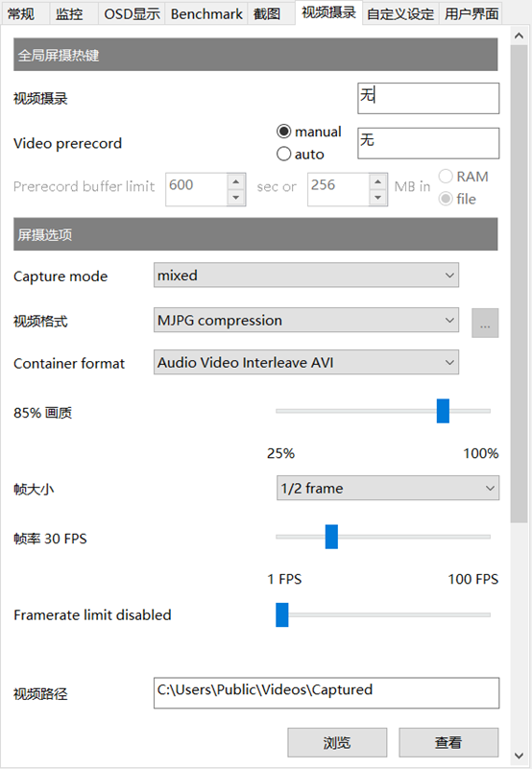The width and height of the screenshot is (532, 769).
Task: Open video format settings ellipsis button
Action: pos(485,323)
